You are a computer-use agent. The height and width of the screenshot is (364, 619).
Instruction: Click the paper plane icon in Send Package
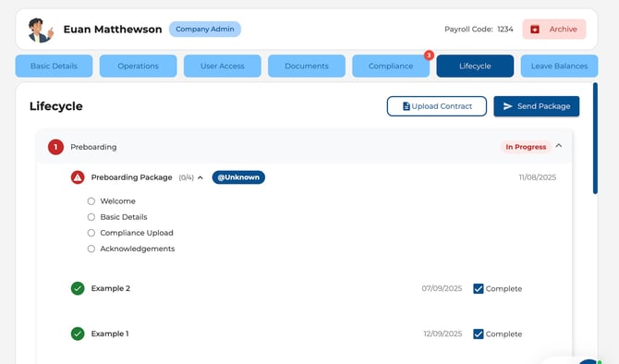click(x=508, y=106)
